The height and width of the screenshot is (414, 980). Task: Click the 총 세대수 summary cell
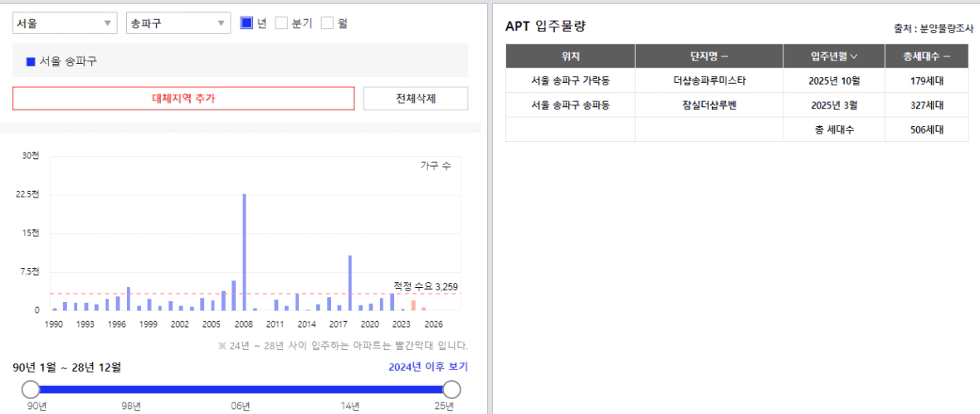pyautogui.click(x=834, y=129)
